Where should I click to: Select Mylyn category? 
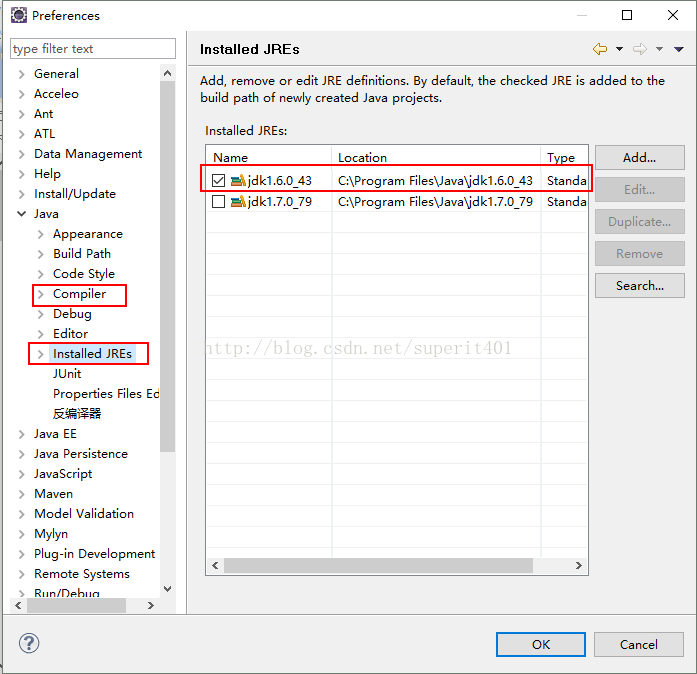[x=51, y=534]
